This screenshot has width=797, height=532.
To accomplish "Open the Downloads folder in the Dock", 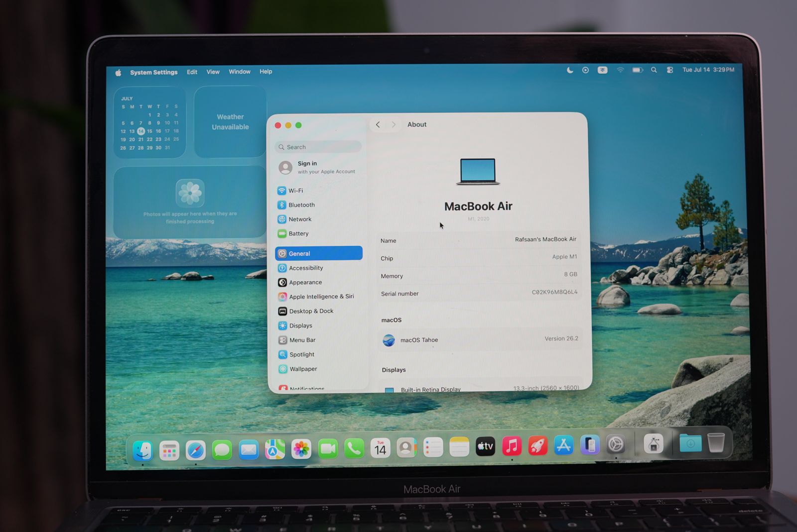I will (x=690, y=443).
